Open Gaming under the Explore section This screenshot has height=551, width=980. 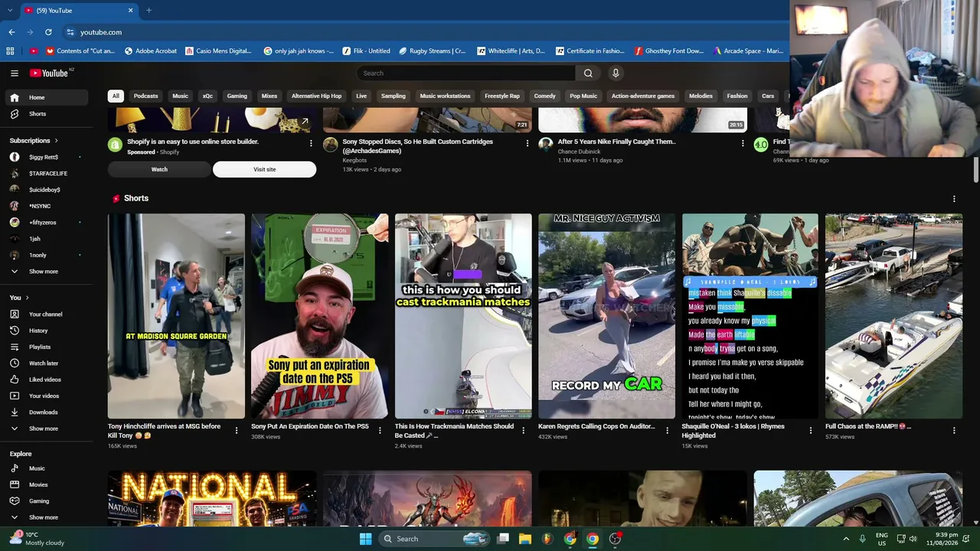click(x=47, y=501)
